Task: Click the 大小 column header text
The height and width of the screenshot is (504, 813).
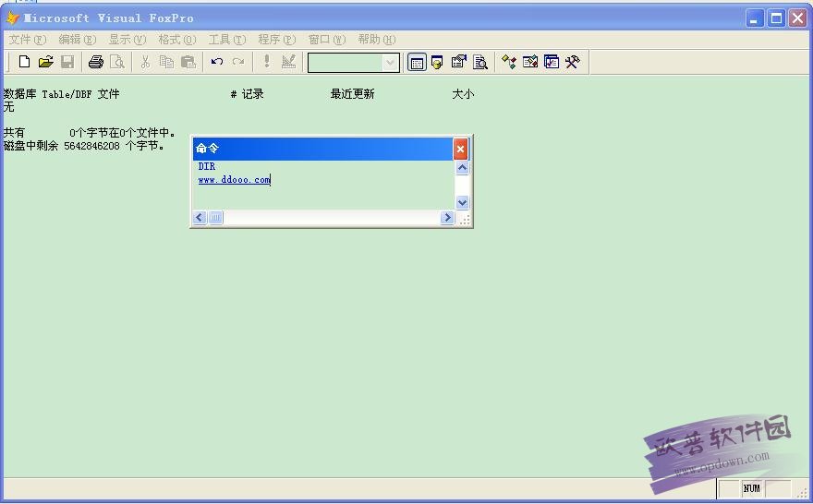Action: tap(463, 94)
